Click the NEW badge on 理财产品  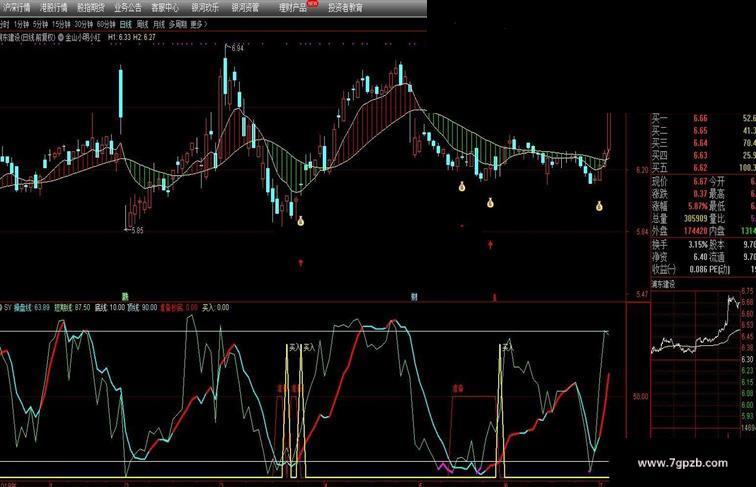313,3
